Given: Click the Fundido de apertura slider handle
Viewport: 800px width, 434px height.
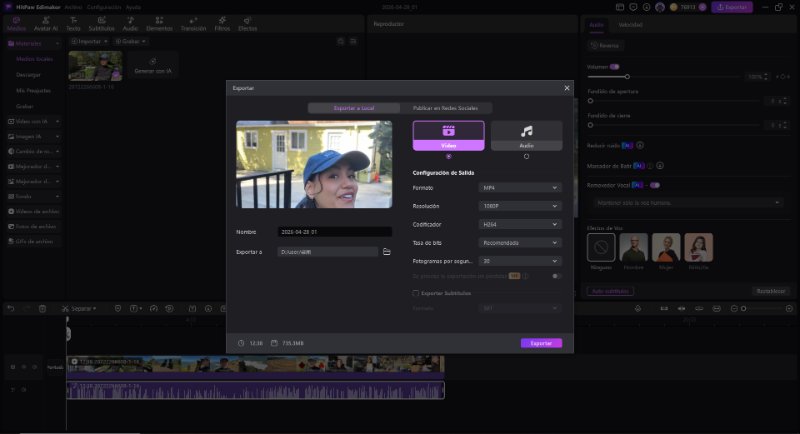Looking at the screenshot, I should tap(590, 101).
